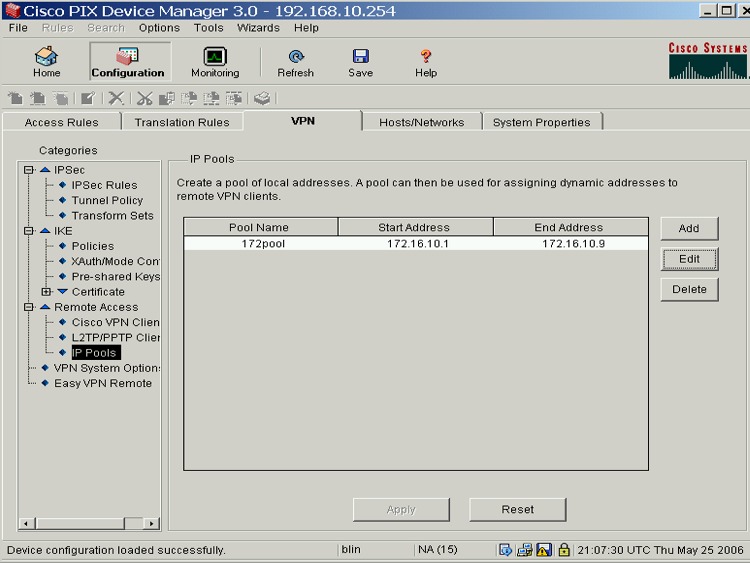Click the categories scrollbar left arrow
The height and width of the screenshot is (563, 750).
26,524
